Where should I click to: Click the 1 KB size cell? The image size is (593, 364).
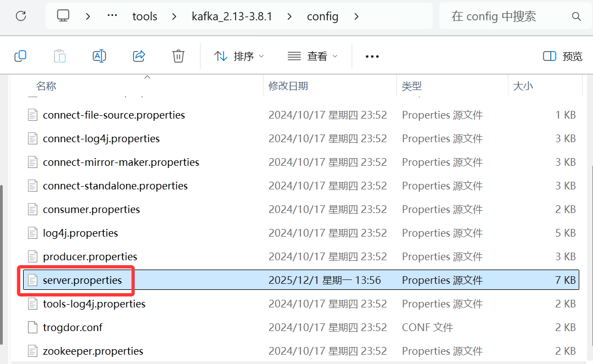[x=566, y=115]
